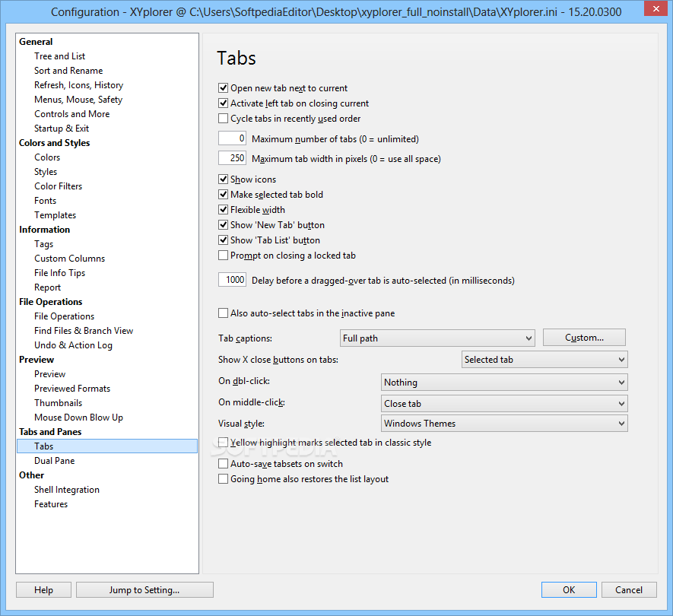The width and height of the screenshot is (673, 616).
Task: Open the 'Styles' settings page
Action: (46, 172)
